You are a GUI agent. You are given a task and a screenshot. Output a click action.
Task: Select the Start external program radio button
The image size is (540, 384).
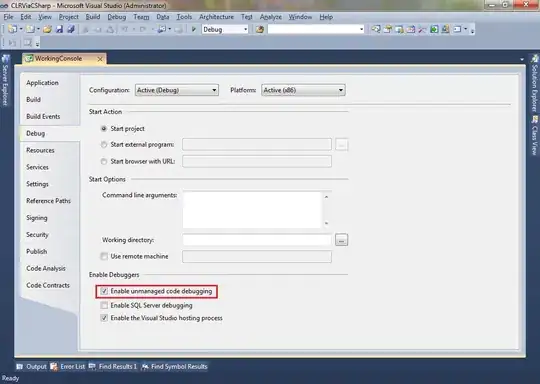click(x=104, y=145)
